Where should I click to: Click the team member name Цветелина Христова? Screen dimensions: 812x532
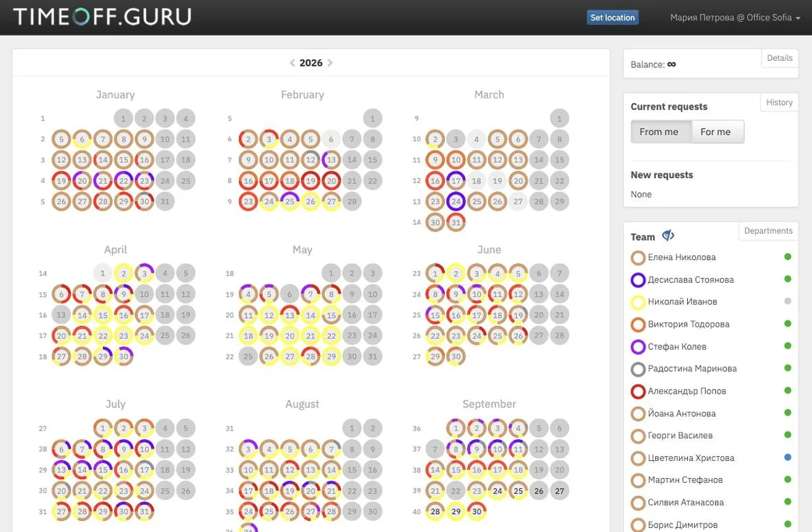(x=691, y=458)
